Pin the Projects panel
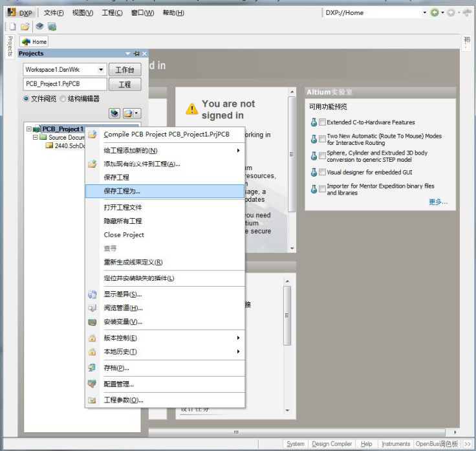 (136, 54)
